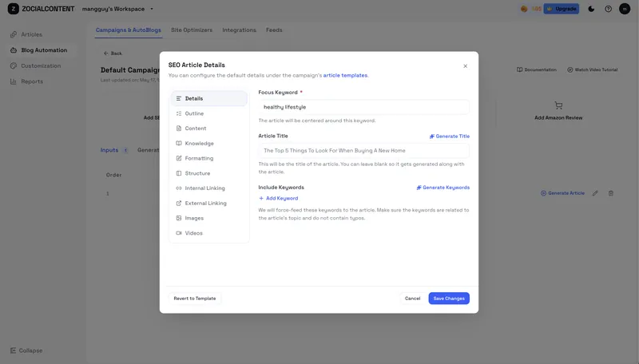
Task: Click the Blog Automation robot icon
Action: pos(14,50)
